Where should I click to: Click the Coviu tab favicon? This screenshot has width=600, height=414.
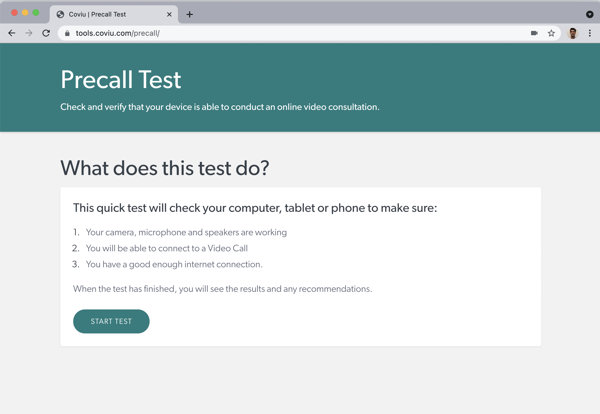(x=60, y=15)
